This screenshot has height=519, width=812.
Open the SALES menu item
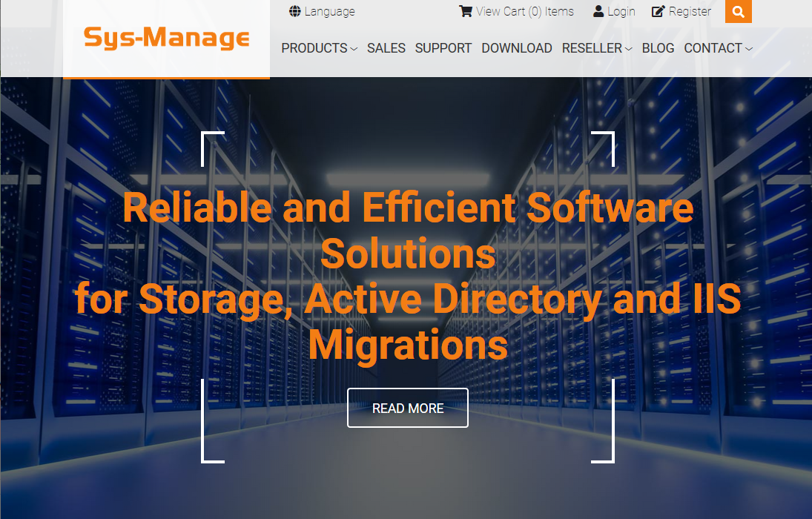pyautogui.click(x=386, y=48)
